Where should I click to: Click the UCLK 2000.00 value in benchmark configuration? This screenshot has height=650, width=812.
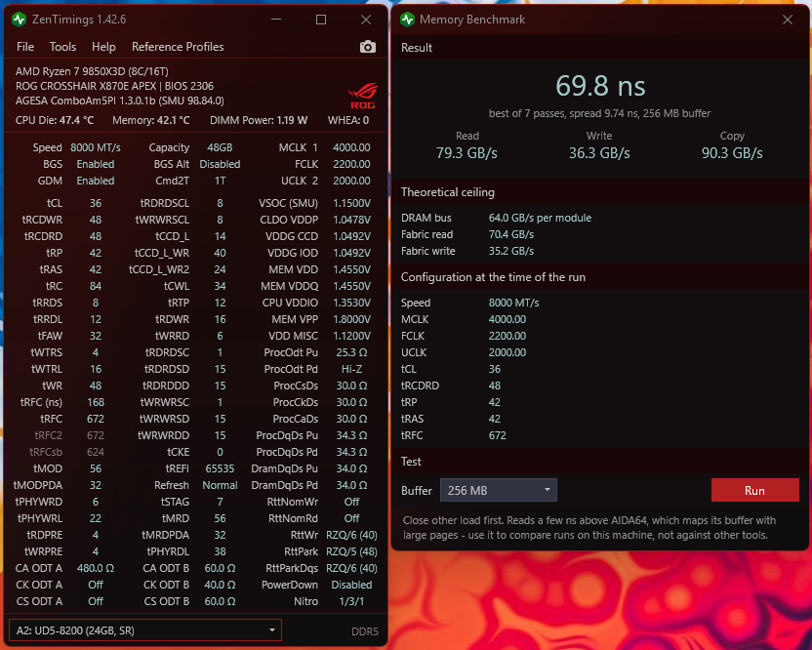pyautogui.click(x=507, y=352)
